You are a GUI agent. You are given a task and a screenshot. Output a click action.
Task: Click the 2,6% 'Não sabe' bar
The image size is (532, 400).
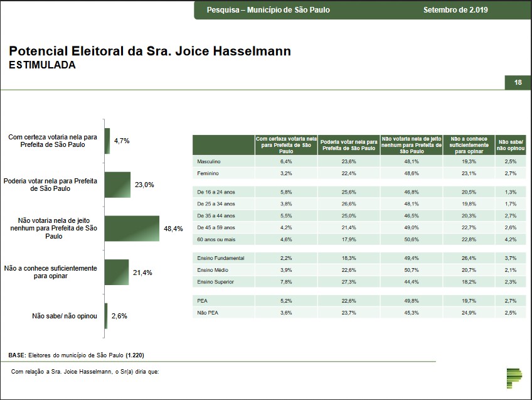[x=106, y=316]
